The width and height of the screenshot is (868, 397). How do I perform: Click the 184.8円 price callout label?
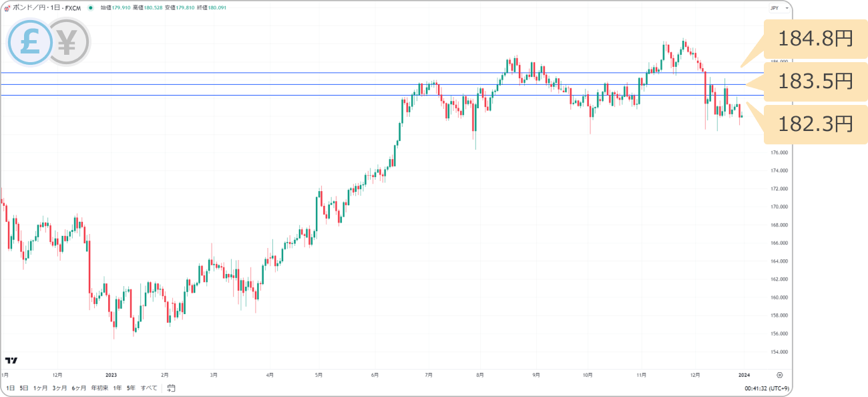pyautogui.click(x=815, y=39)
